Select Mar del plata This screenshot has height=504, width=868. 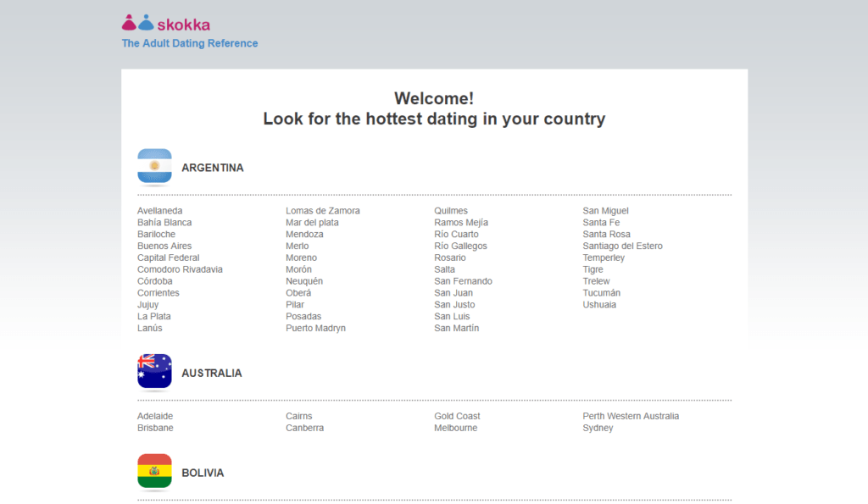312,223
